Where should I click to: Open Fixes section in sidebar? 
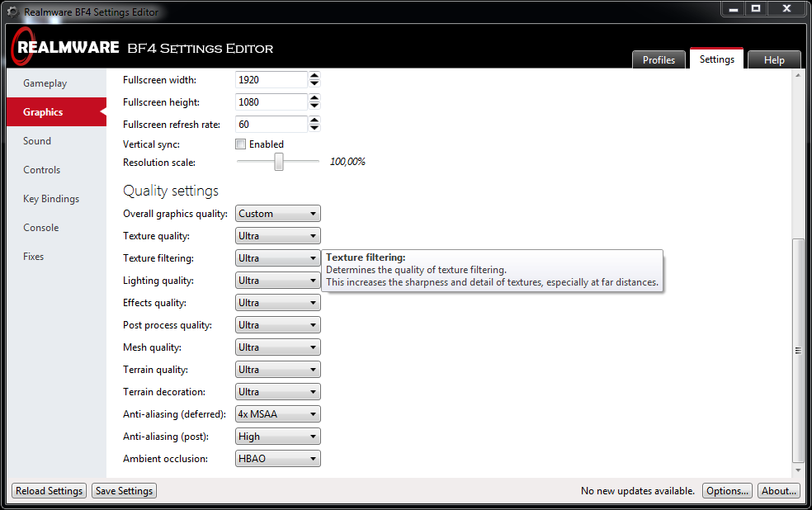(x=56, y=257)
